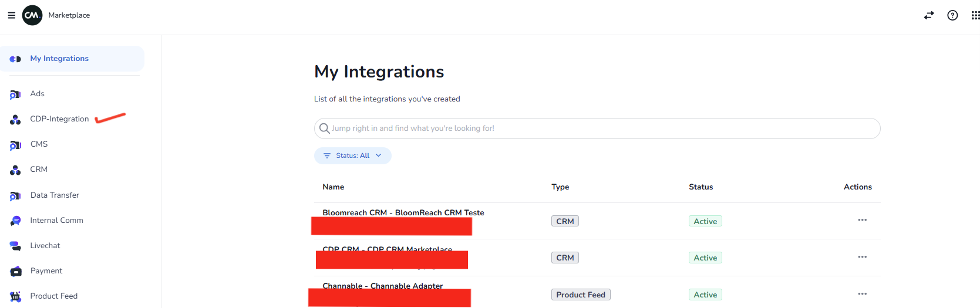The width and height of the screenshot is (980, 308).
Task: Click Bloomreach CRM - BloomReach CRM Teste name
Action: (x=403, y=212)
